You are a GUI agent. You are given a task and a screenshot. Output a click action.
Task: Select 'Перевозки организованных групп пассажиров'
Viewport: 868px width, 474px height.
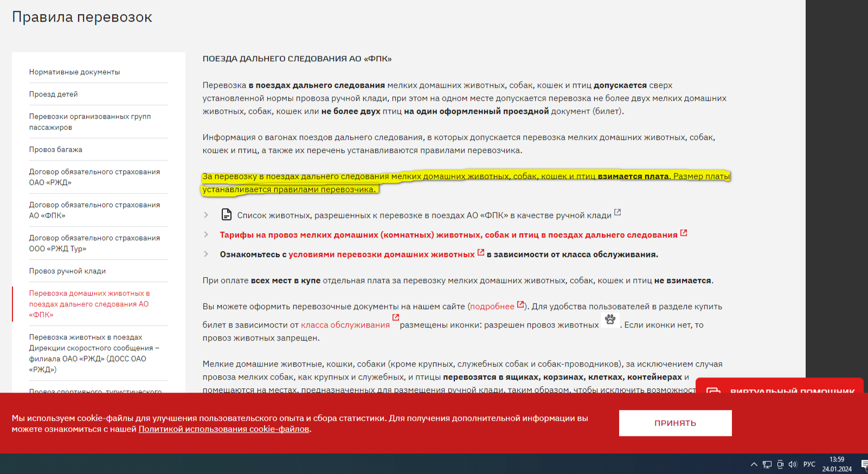(90, 122)
